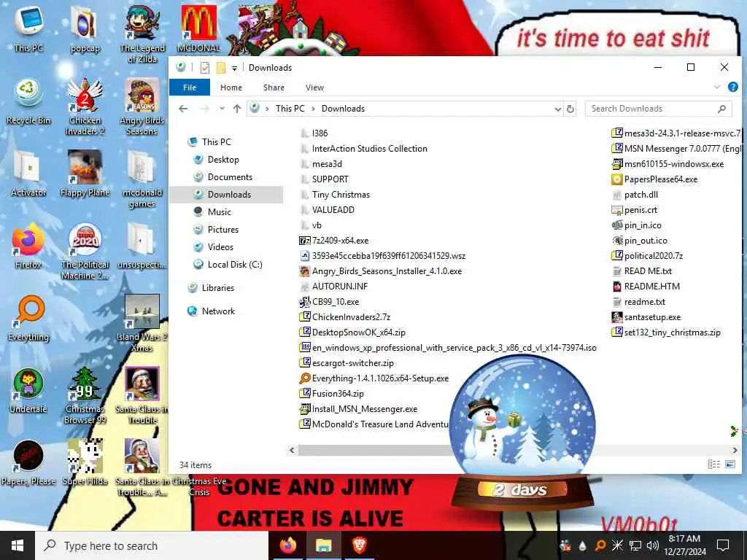This screenshot has height=560, width=747.
Task: Launch Super Hilda desktop shortcut
Action: tap(85, 463)
